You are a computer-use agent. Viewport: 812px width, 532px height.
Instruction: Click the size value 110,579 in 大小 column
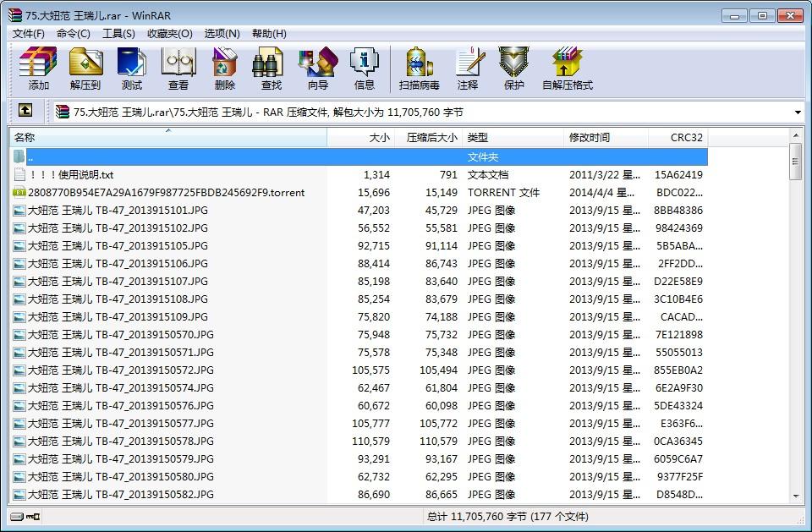point(370,442)
